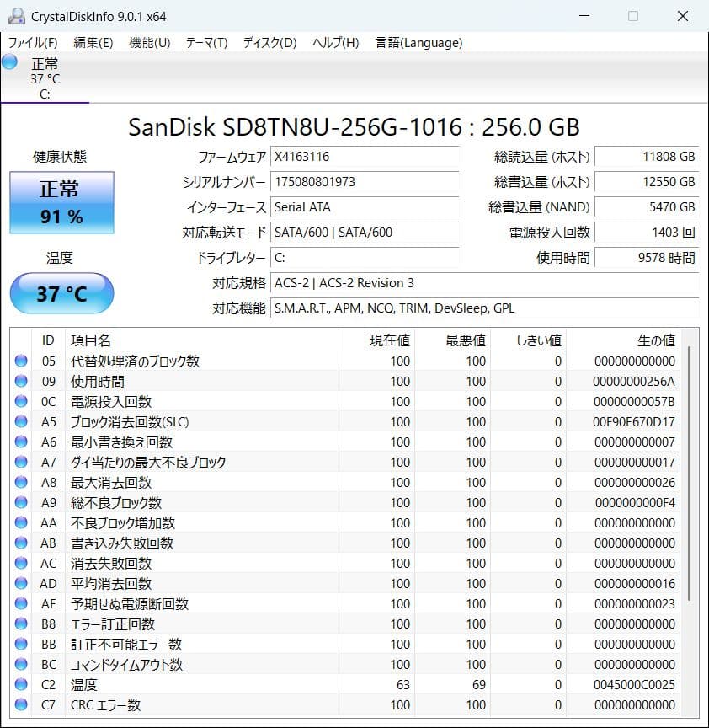Click the status icon for 最大消去回数
The width and height of the screenshot is (709, 728).
pos(20,482)
